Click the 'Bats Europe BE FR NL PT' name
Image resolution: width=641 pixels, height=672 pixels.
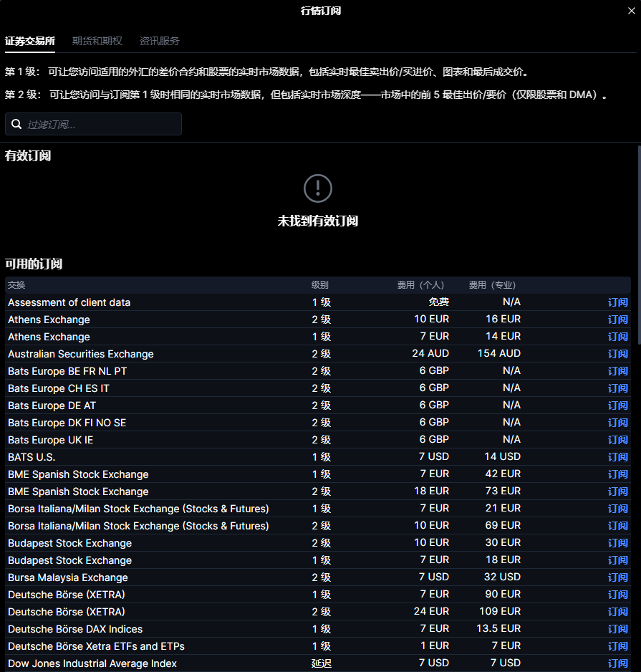pos(67,371)
